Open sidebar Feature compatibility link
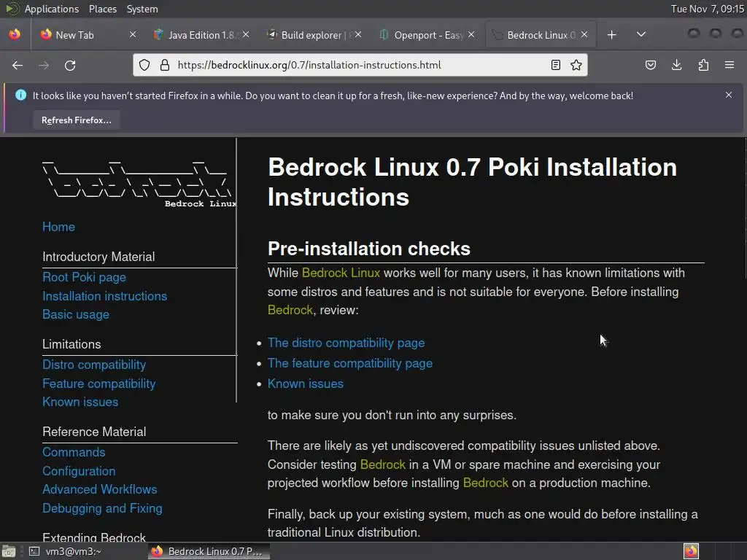The height and width of the screenshot is (560, 747). tap(99, 384)
